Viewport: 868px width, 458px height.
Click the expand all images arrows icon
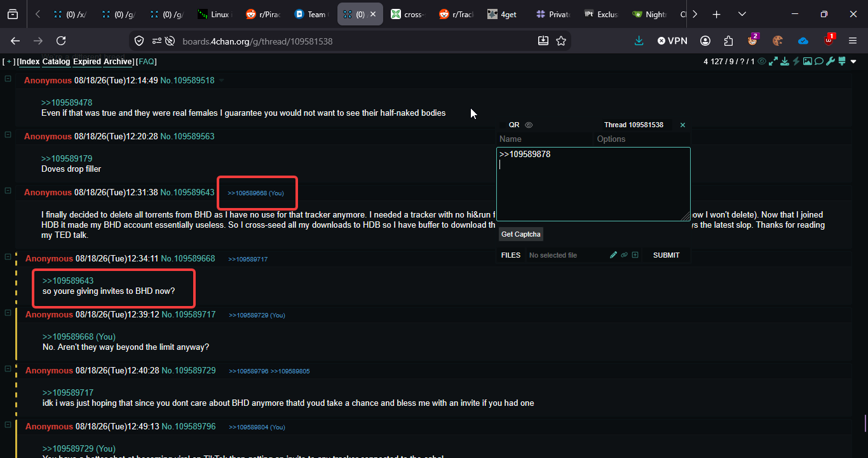(x=773, y=62)
